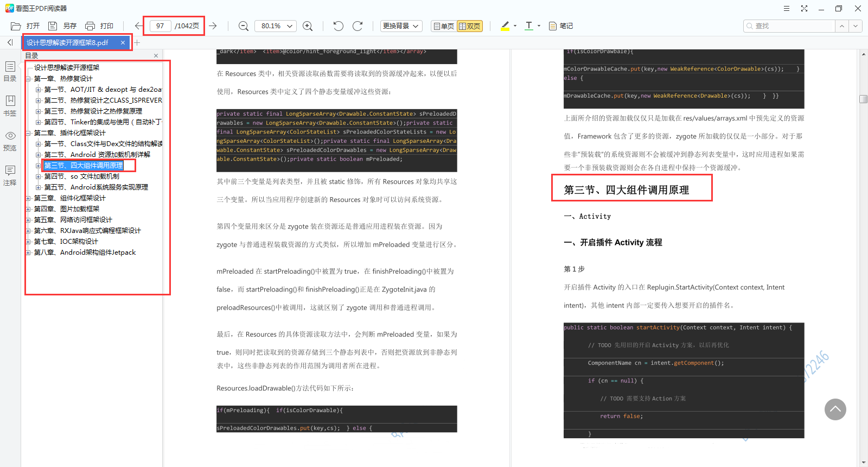Screen dimensions: 868x467
Task: Open the app hamburger menu
Action: 787,8
